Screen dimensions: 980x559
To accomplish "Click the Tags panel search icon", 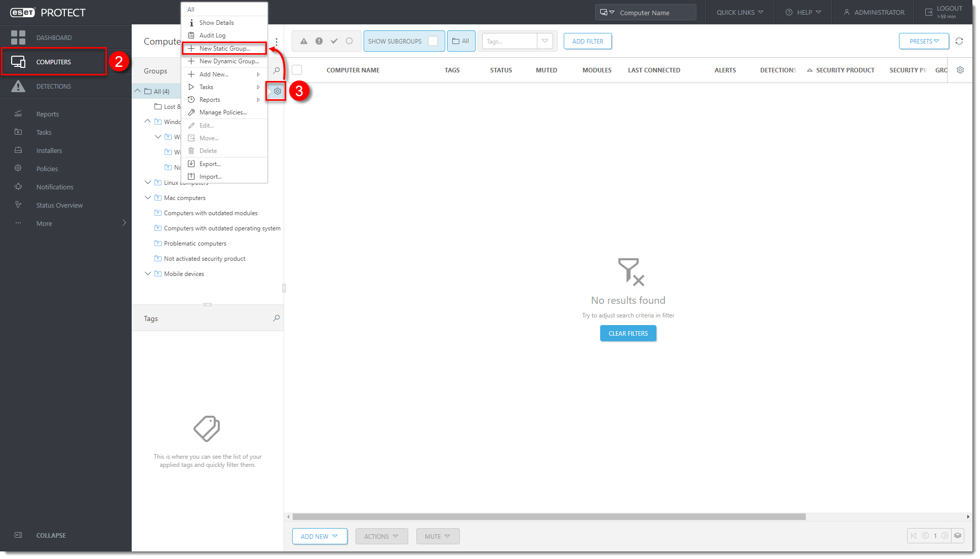I will click(x=276, y=318).
